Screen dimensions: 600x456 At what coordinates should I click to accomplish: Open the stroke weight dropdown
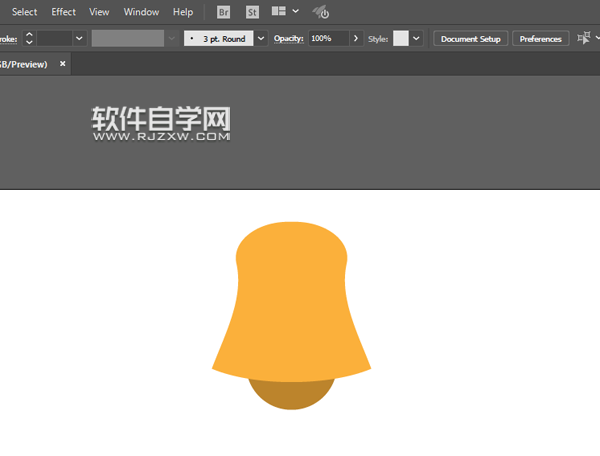[78, 38]
